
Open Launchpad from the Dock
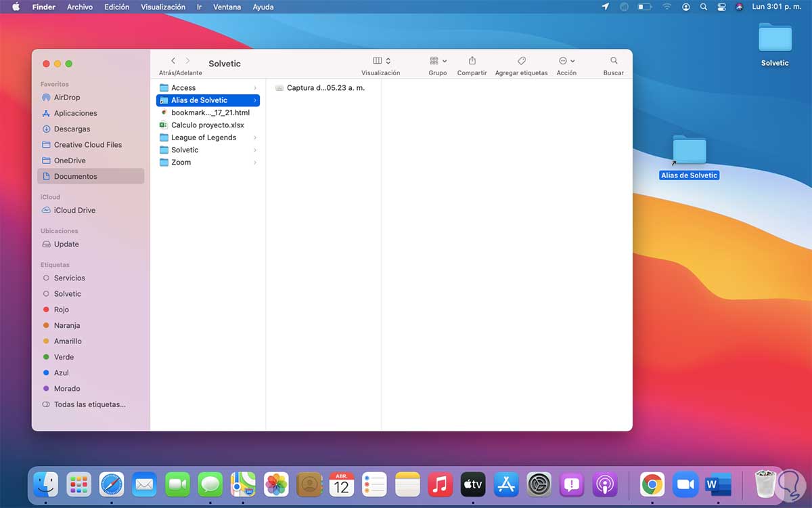coord(79,484)
